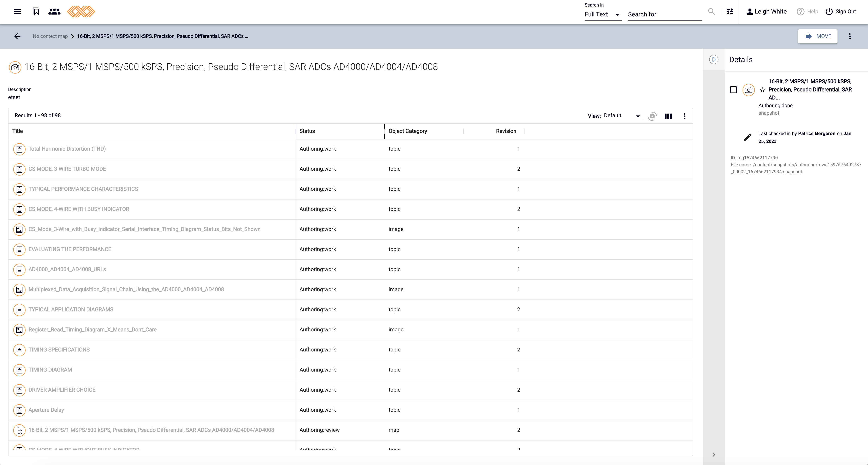Open CS MODE, 3-WIRE TURBO MODE title
Screen dimensions: 868x465
(x=67, y=169)
